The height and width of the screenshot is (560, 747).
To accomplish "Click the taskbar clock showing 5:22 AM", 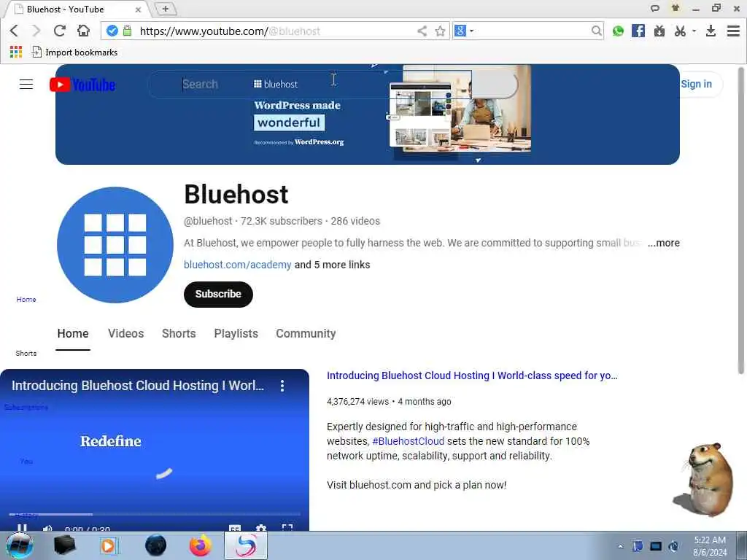I will 710,546.
